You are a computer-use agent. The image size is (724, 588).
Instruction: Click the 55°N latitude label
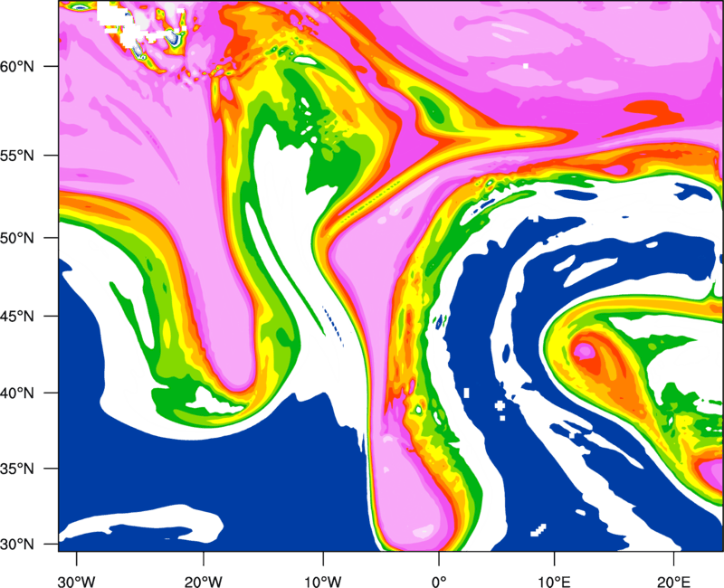tap(17, 156)
